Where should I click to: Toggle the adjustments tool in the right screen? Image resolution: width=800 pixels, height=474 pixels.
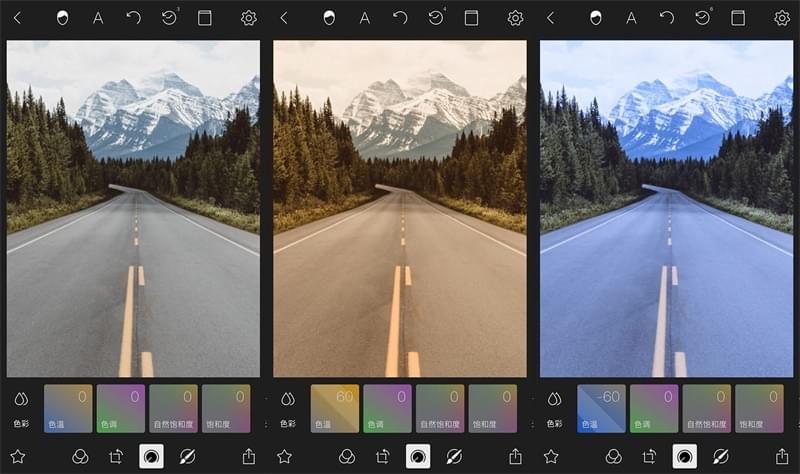point(685,456)
